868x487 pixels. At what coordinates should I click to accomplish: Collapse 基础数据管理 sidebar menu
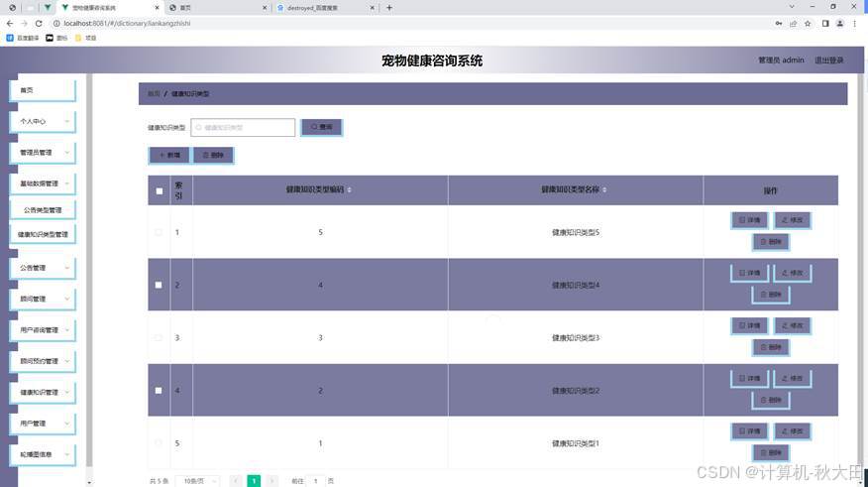[x=43, y=183]
